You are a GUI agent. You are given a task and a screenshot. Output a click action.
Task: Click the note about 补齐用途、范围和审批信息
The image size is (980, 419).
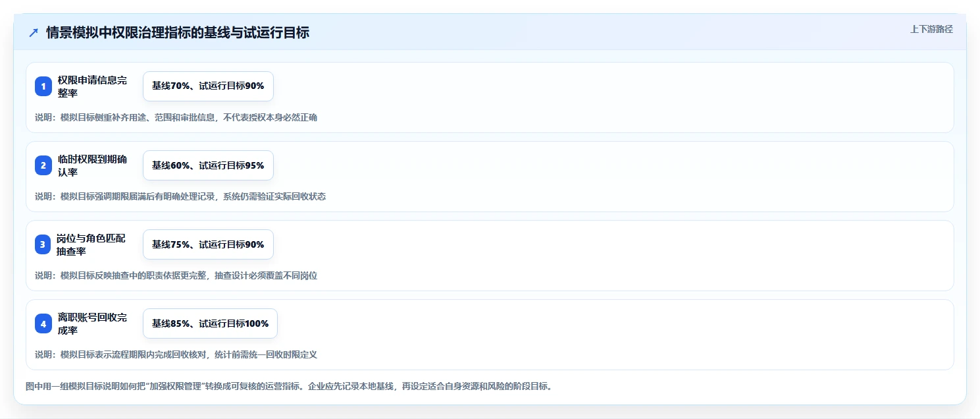pos(176,117)
